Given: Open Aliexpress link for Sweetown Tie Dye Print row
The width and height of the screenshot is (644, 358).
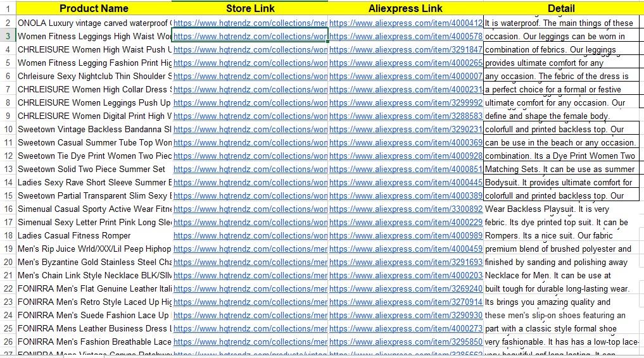Looking at the screenshot, I should click(x=406, y=156).
